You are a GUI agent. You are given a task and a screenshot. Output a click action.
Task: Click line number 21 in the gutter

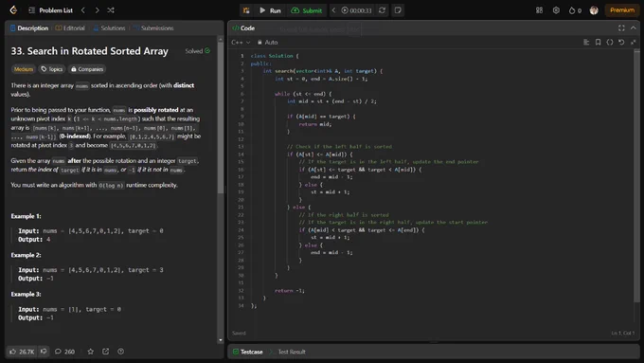pos(241,208)
